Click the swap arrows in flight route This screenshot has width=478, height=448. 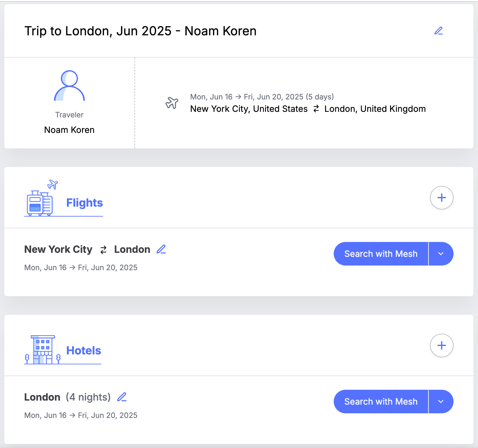pos(103,249)
